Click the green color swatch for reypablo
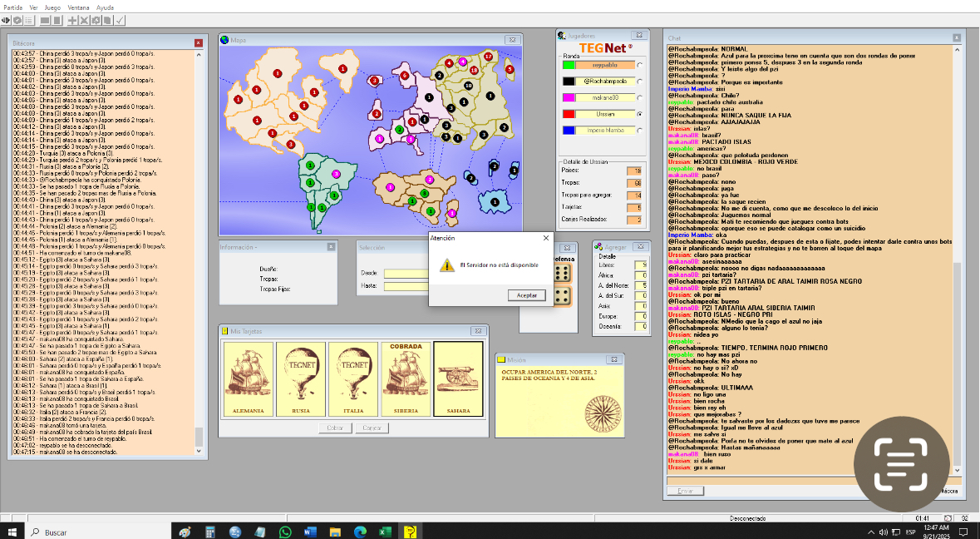Screen dimensions: 980x539 coord(569,64)
